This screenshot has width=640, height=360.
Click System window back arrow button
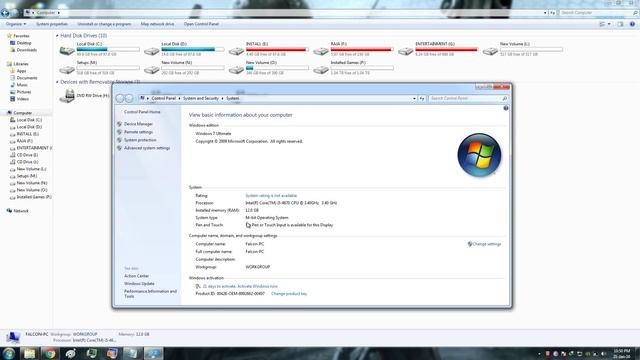pos(120,98)
